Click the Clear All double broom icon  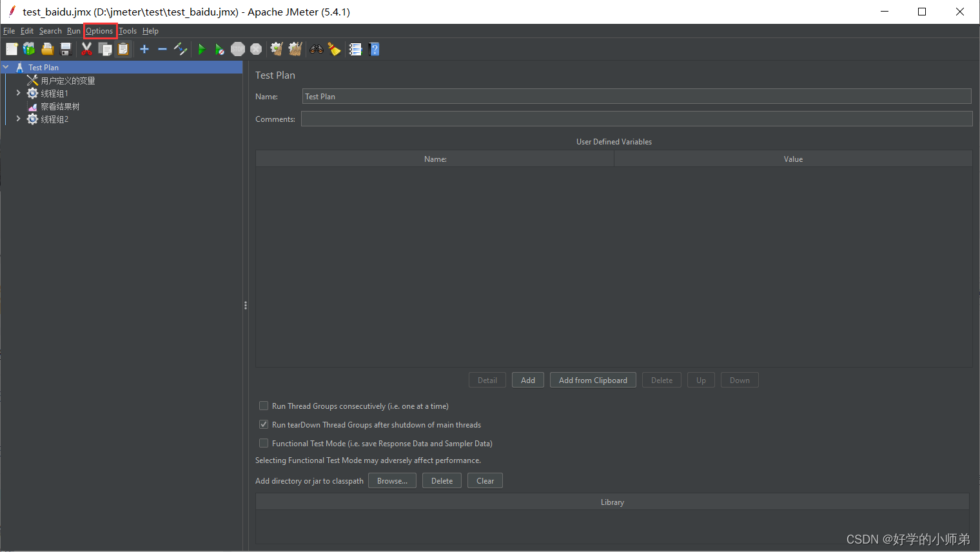point(295,49)
